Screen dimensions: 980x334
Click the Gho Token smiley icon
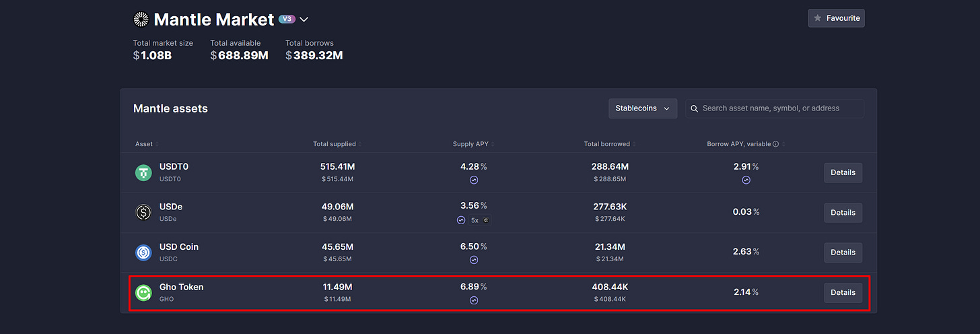pyautogui.click(x=143, y=293)
